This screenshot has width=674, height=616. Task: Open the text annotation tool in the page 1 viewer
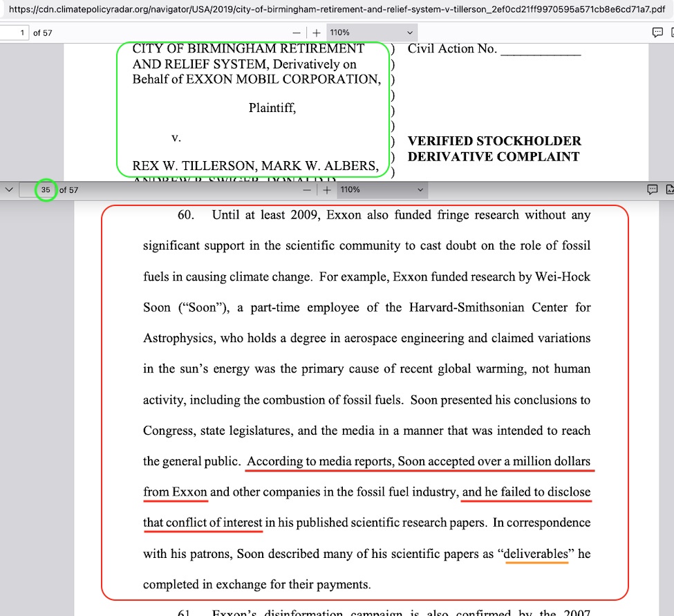pos(657,32)
